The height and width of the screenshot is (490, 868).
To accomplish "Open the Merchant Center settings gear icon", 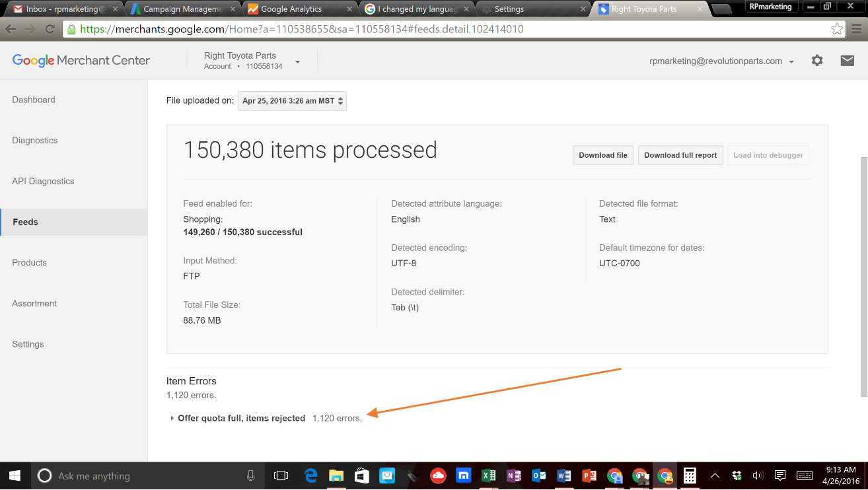I will point(817,61).
